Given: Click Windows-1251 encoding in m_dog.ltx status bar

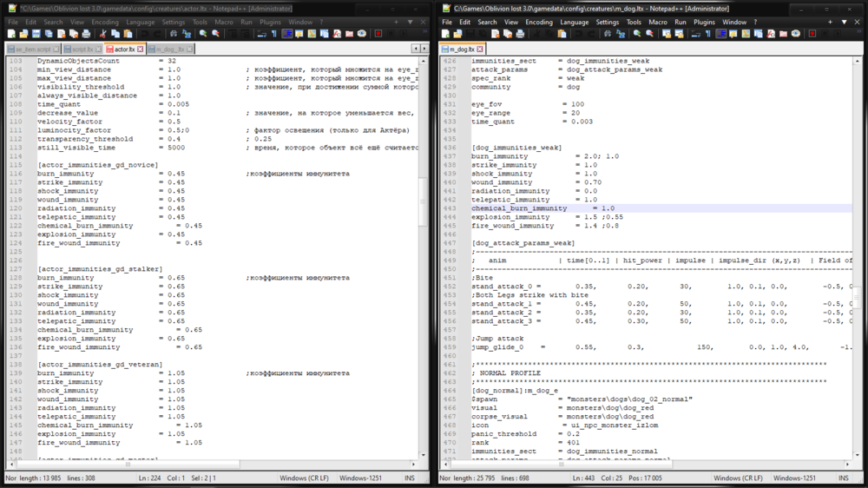Looking at the screenshot, I should pyautogui.click(x=794, y=478).
